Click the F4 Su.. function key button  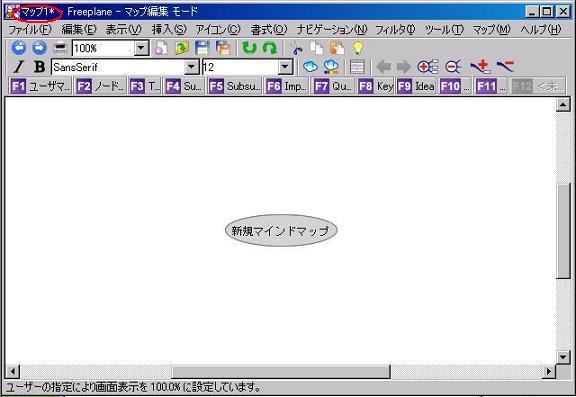coord(184,86)
